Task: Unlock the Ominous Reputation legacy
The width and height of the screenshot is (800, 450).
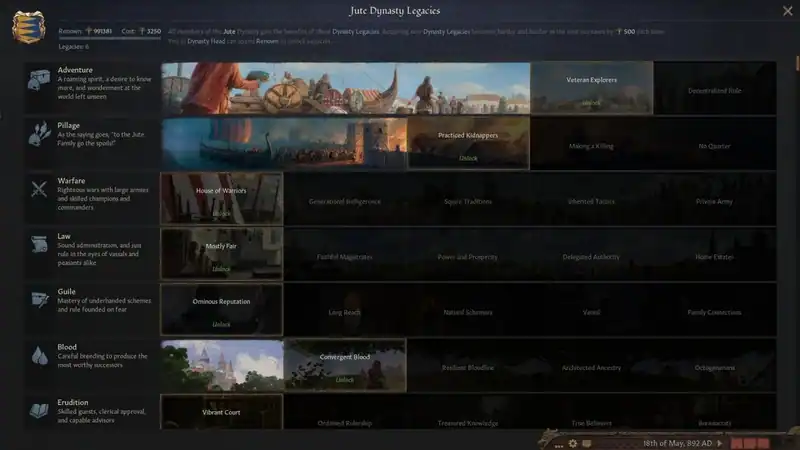Action: (221, 310)
